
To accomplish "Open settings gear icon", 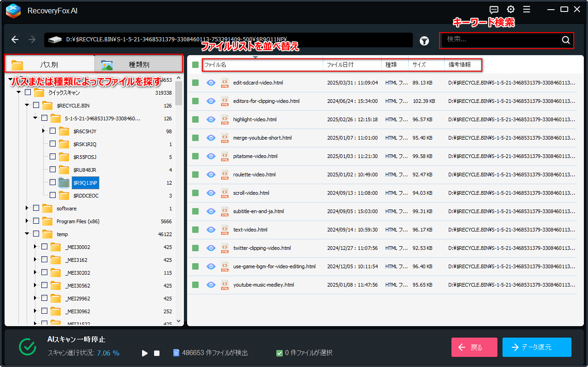I will coord(511,10).
